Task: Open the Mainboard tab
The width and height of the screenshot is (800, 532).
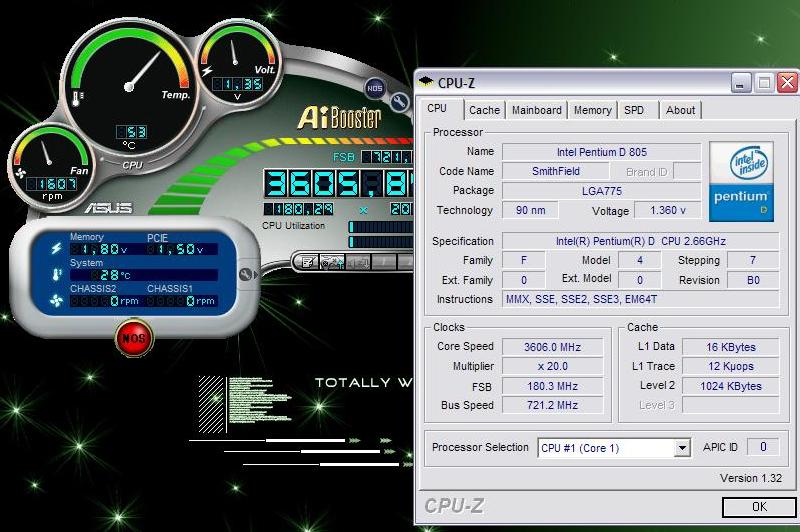Action: [x=537, y=110]
